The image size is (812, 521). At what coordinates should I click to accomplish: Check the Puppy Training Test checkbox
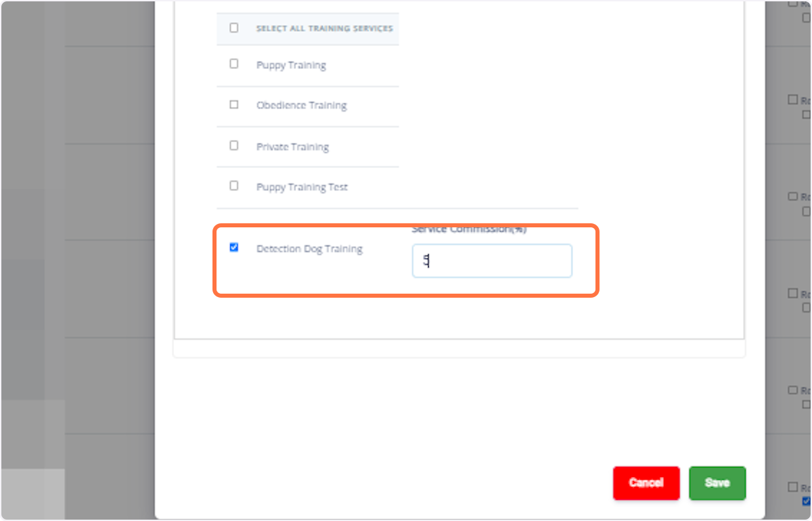(233, 185)
